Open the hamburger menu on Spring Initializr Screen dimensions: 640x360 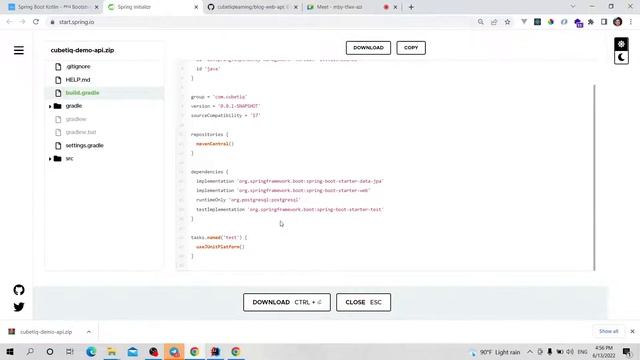[19, 50]
